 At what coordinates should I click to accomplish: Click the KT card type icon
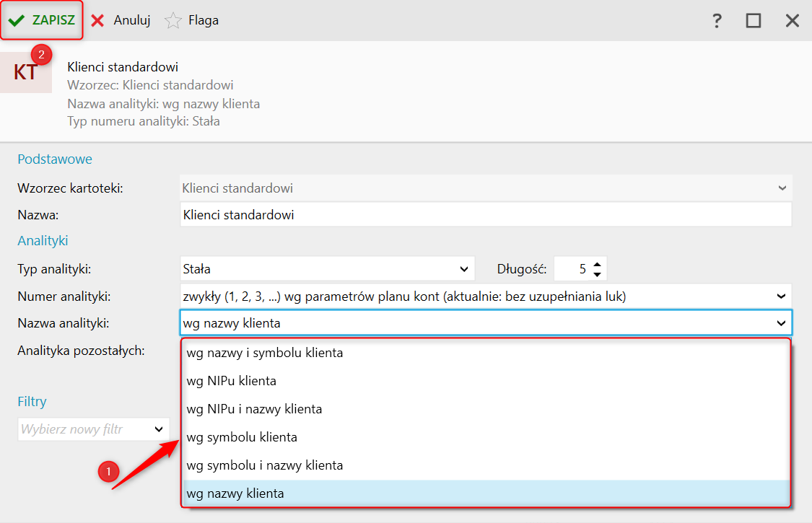[26, 72]
